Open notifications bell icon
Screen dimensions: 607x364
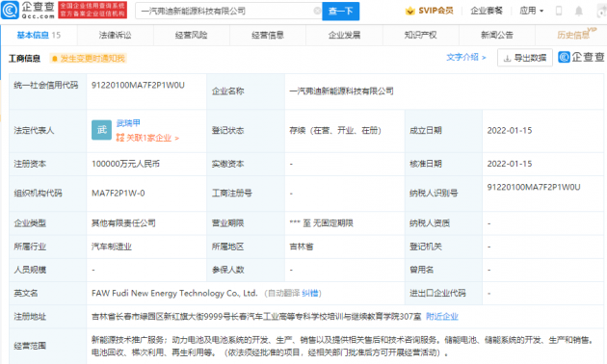point(579,11)
